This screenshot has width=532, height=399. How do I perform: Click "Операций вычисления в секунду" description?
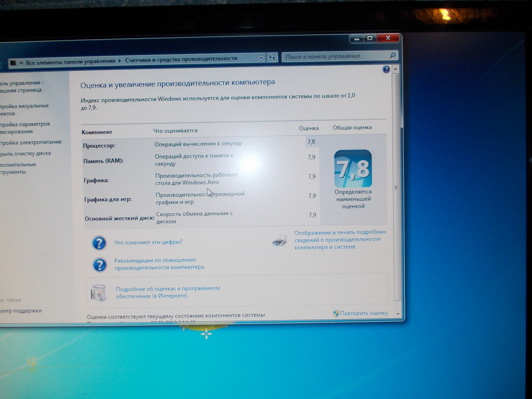coord(198,144)
